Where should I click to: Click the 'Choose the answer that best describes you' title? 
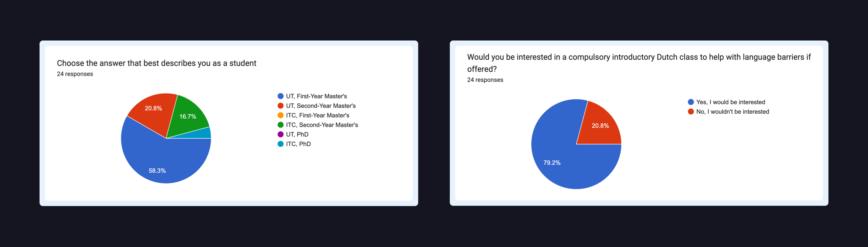[x=156, y=63]
